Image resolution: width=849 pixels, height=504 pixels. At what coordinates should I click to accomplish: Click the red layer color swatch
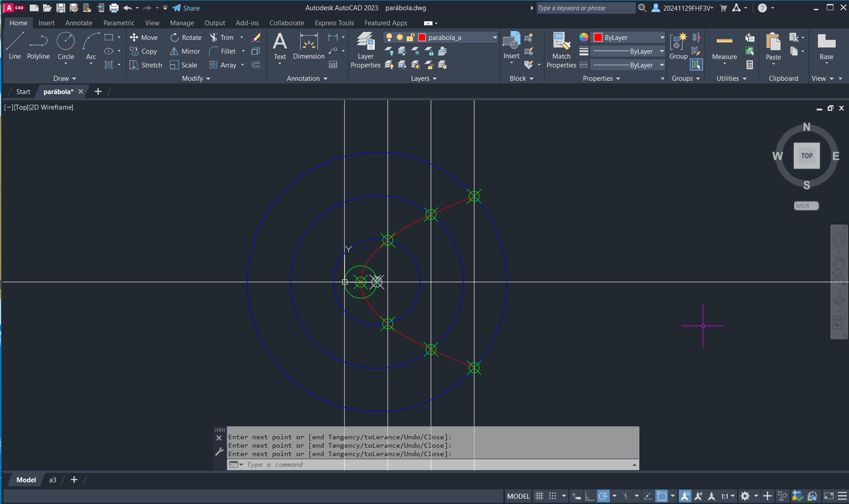pyautogui.click(x=422, y=38)
